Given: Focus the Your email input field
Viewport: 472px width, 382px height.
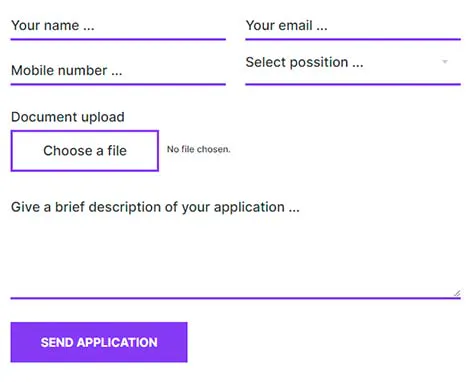Looking at the screenshot, I should (353, 26).
